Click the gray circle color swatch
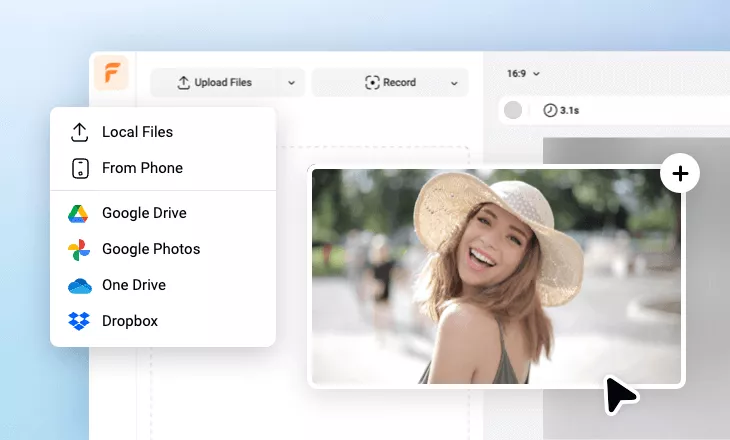 [513, 110]
